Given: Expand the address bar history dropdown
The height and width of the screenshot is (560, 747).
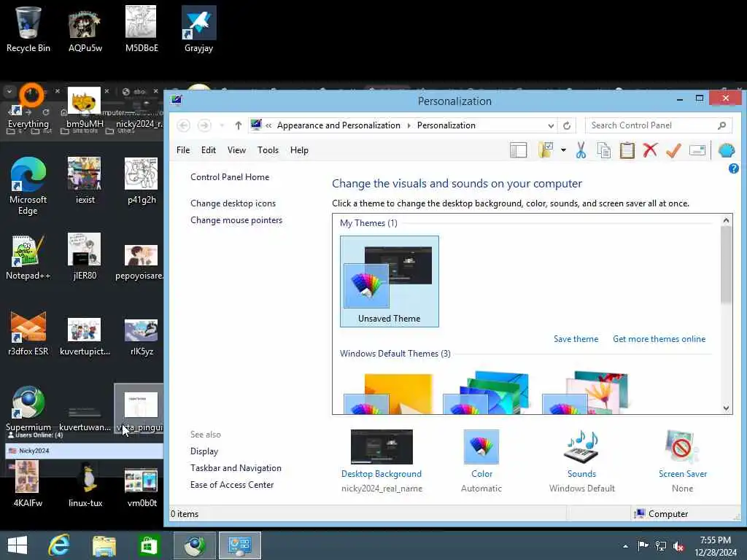Looking at the screenshot, I should click(x=551, y=125).
